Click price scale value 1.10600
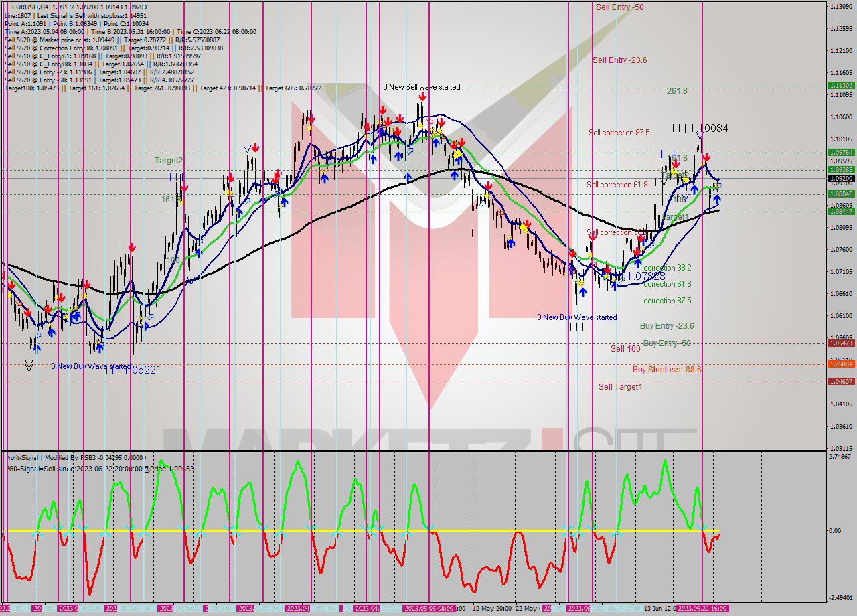Screen dimensions: 857x616 point(841,117)
